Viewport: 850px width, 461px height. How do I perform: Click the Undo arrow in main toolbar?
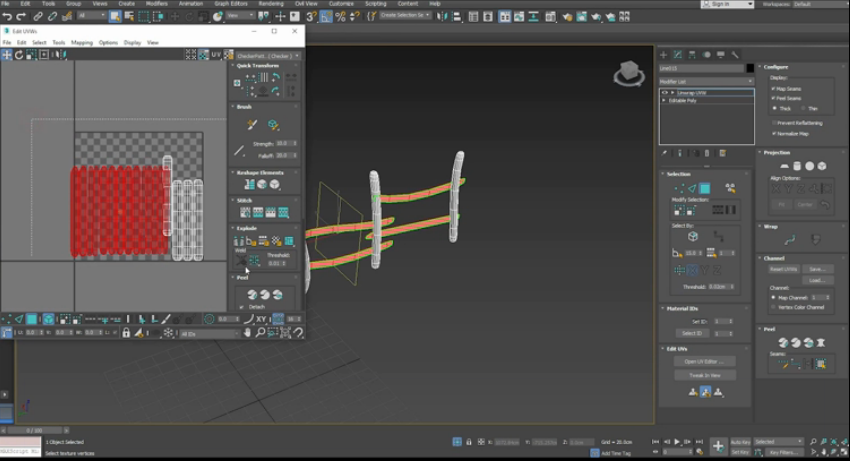pos(7,17)
